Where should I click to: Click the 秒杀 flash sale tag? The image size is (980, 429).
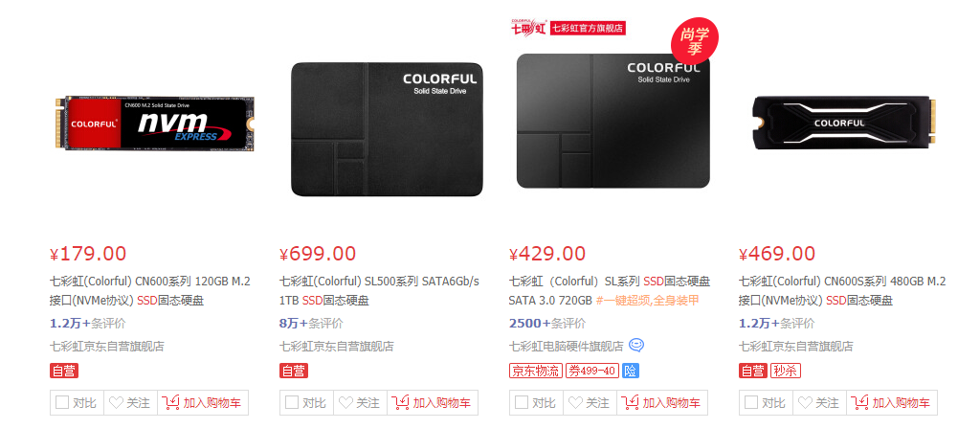tap(786, 371)
